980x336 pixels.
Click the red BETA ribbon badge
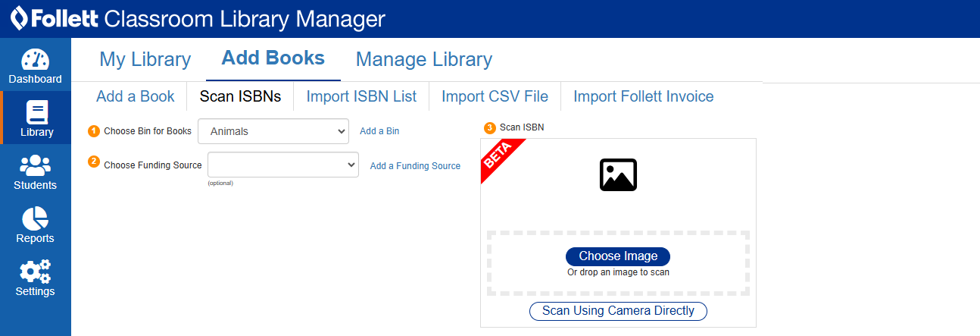(x=498, y=156)
